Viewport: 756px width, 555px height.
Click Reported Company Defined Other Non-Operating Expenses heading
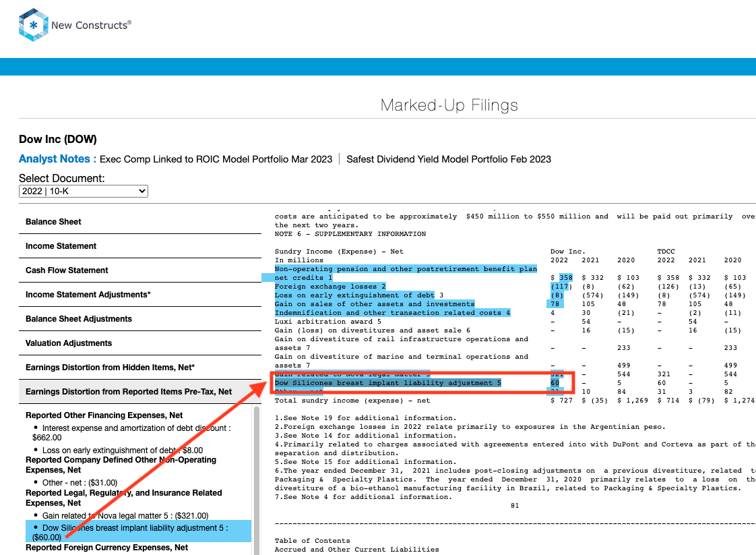pyautogui.click(x=121, y=465)
